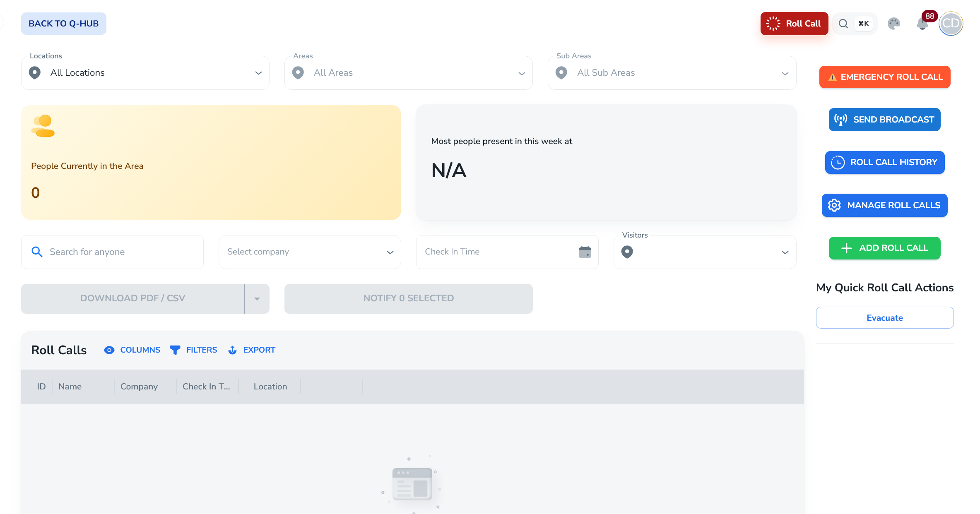The image size is (980, 514).
Task: Click the Manage Roll Calls gear icon
Action: [x=834, y=205]
